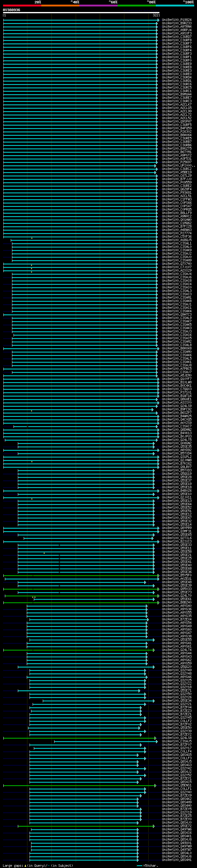Select hit label UniRef100_A2XX29
Image resolution: width=197 pixels, height=868 pixels.
click(x=176, y=270)
